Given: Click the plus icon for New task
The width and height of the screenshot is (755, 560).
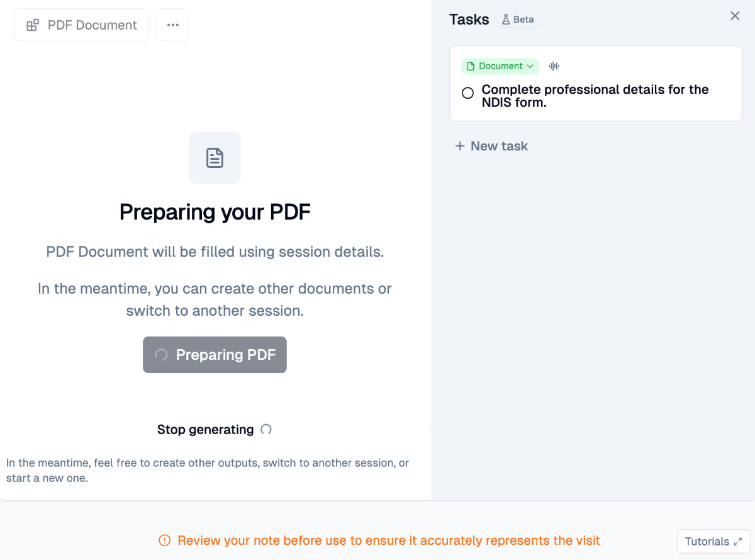Looking at the screenshot, I should click(460, 146).
